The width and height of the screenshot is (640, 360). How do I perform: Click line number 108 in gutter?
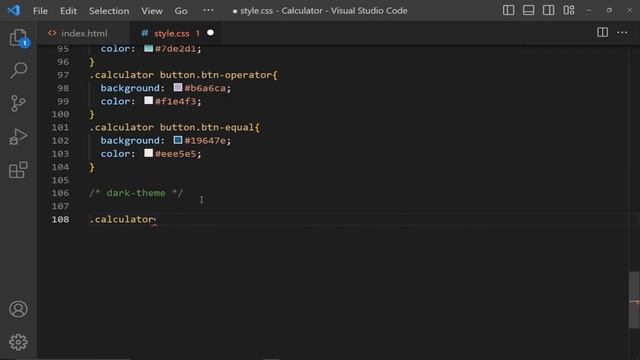point(60,219)
